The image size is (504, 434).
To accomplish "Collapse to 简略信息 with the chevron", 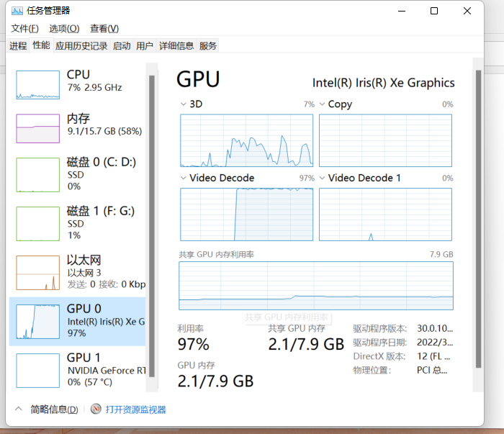I will click(x=19, y=409).
